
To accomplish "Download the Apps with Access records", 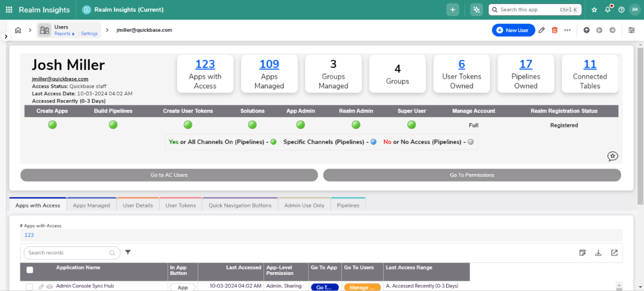I will coord(598,252).
